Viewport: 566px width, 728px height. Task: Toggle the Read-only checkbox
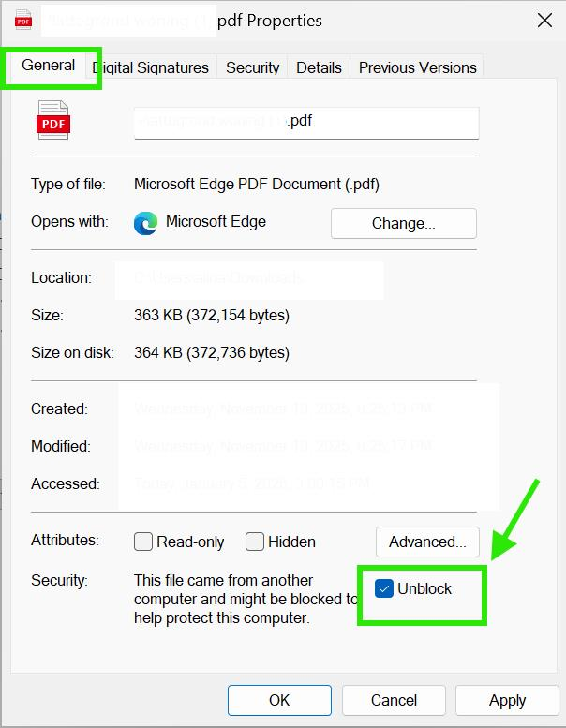(x=143, y=542)
